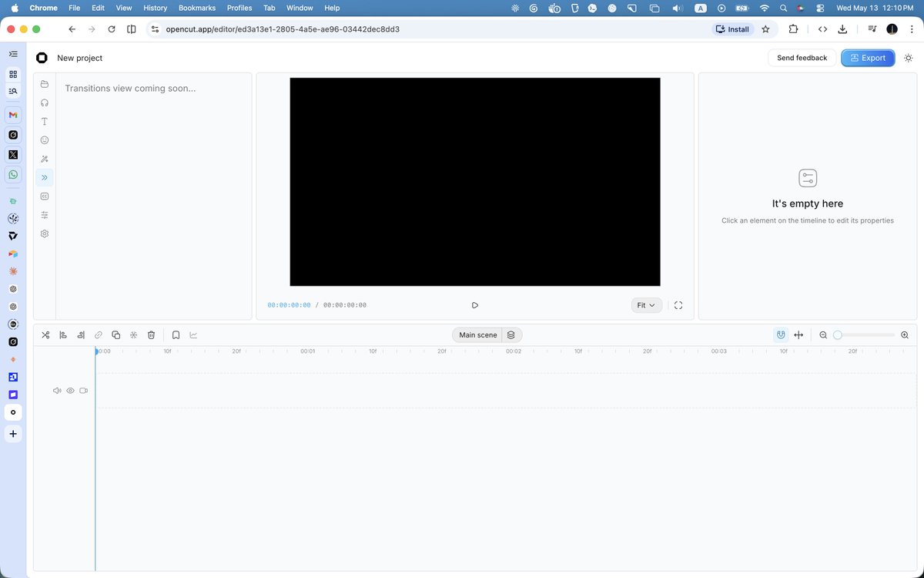Mute the track with the speaker icon
924x578 pixels.
click(57, 391)
